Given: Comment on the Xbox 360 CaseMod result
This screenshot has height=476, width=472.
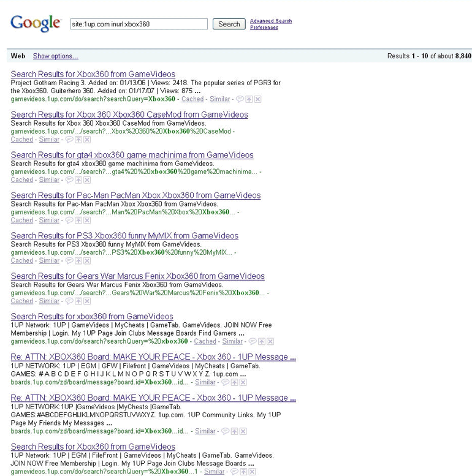Looking at the screenshot, I should 69,139.
